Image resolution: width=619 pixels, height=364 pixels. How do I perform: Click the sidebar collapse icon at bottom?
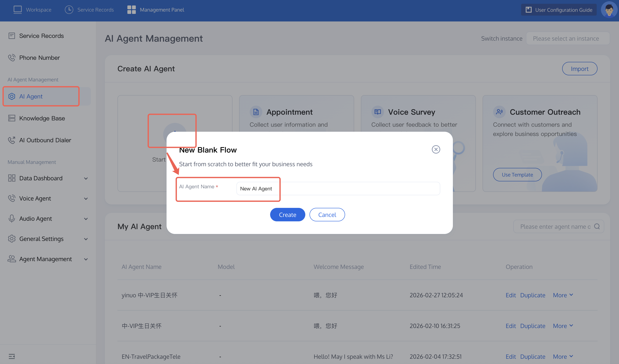coord(12,356)
